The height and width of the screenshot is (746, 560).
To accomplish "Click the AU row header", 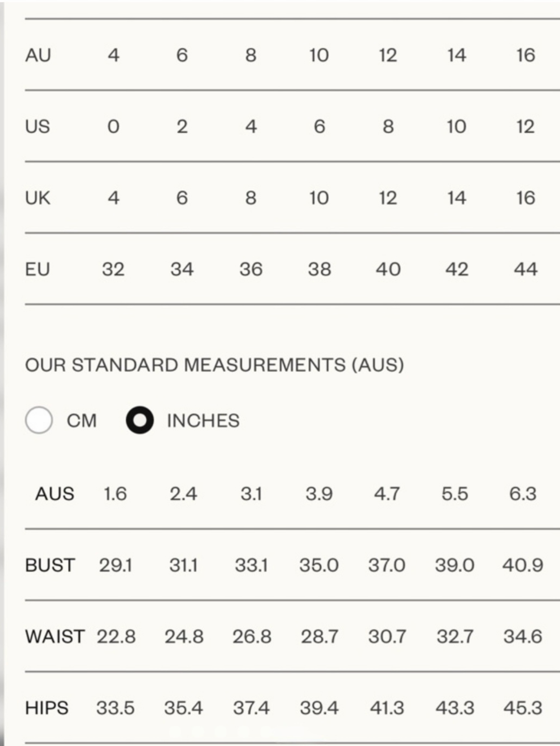I will click(38, 55).
